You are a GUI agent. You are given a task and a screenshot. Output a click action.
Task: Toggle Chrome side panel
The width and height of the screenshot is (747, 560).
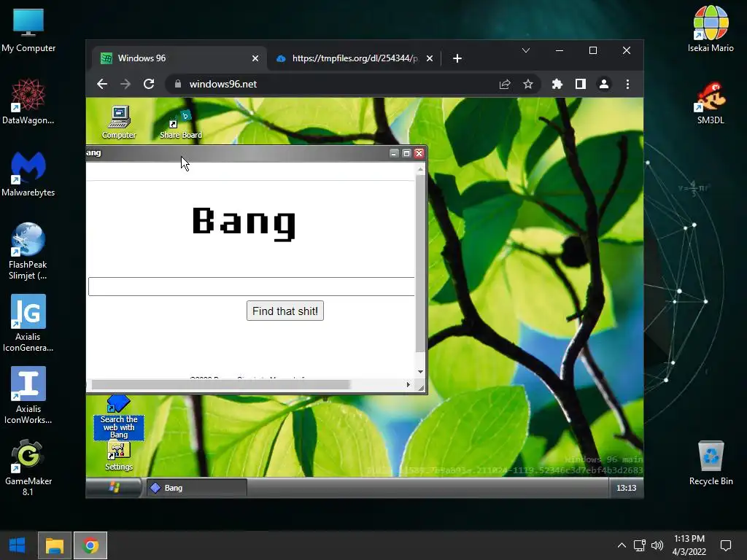580,85
